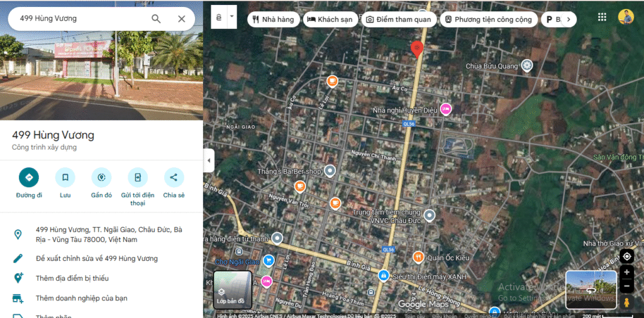Select the Khách sạn category chip
This screenshot has height=318, width=644.
click(x=330, y=19)
